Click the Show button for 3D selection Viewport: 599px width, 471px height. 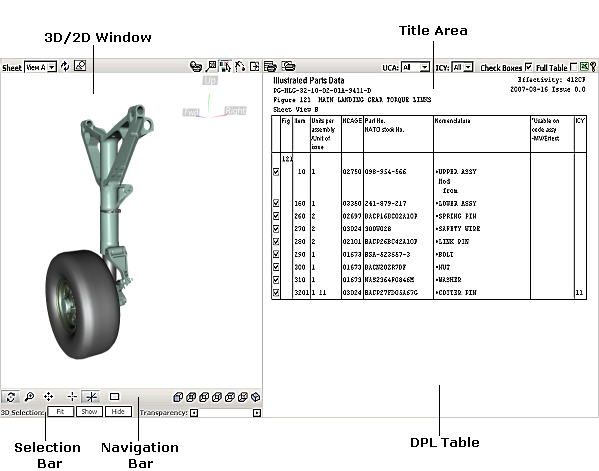coord(89,412)
